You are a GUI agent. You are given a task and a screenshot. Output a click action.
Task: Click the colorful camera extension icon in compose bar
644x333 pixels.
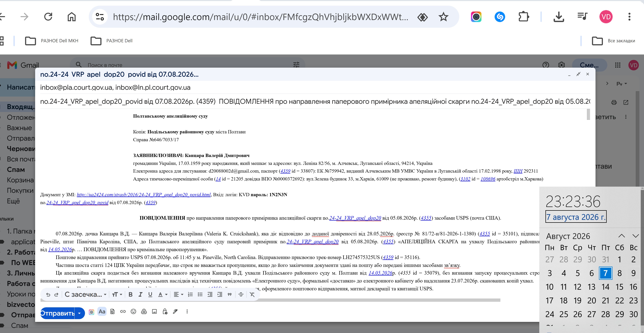pyautogui.click(x=92, y=312)
